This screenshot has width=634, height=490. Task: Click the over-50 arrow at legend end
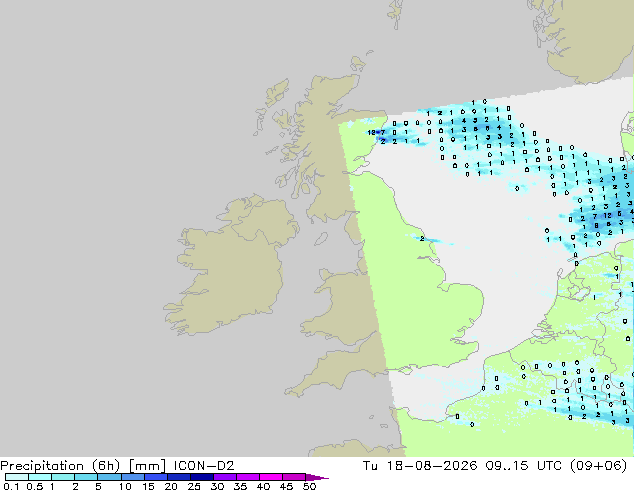coord(317,477)
